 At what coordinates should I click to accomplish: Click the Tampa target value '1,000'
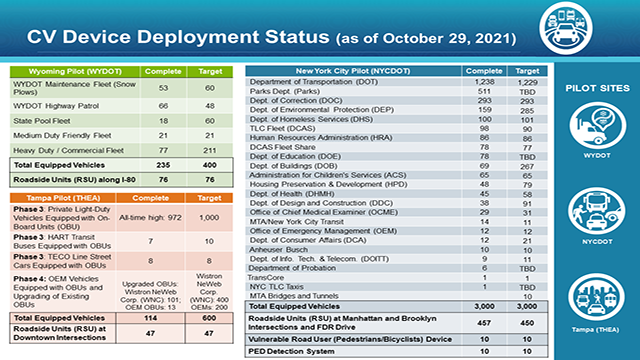point(209,218)
